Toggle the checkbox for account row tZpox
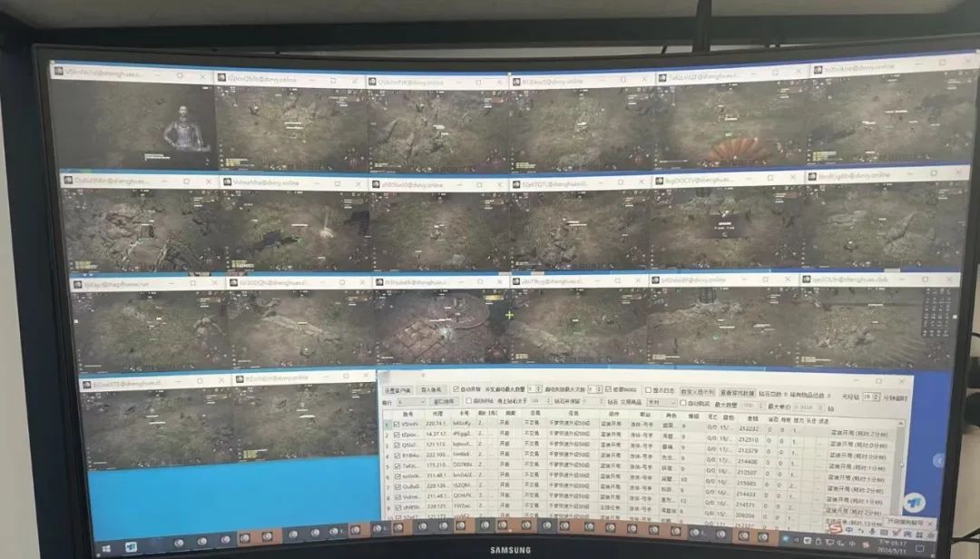The height and width of the screenshot is (559, 980). point(397,435)
